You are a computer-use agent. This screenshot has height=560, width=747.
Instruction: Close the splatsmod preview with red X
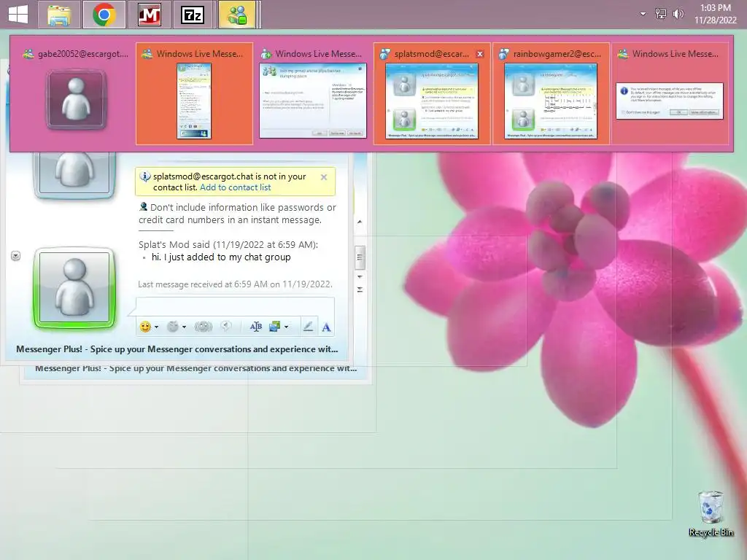(480, 54)
